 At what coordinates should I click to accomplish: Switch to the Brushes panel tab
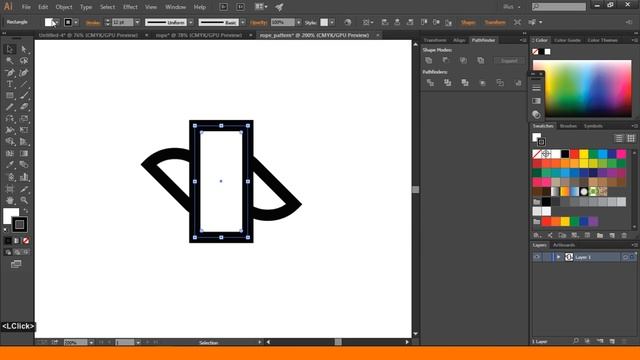tap(568, 126)
